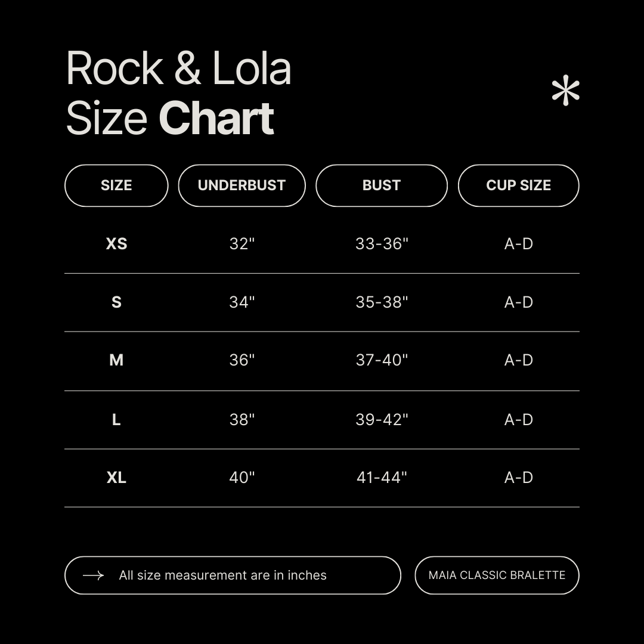Viewport: 644px width, 644px height.
Task: Pick the XL size row label
Action: pyautogui.click(x=116, y=478)
